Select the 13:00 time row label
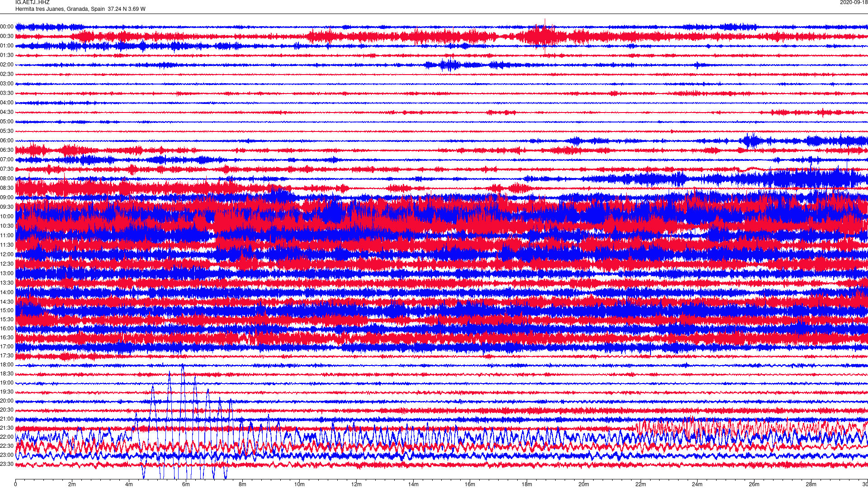868x488 pixels. (x=7, y=274)
